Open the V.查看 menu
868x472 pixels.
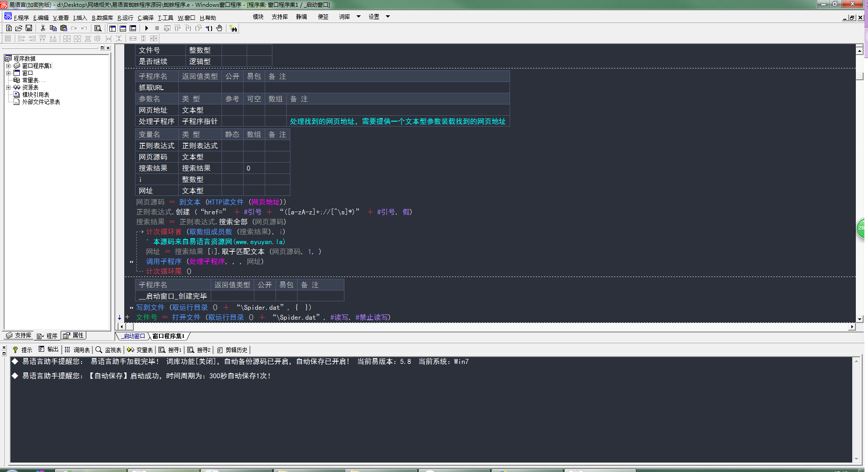pyautogui.click(x=61, y=18)
